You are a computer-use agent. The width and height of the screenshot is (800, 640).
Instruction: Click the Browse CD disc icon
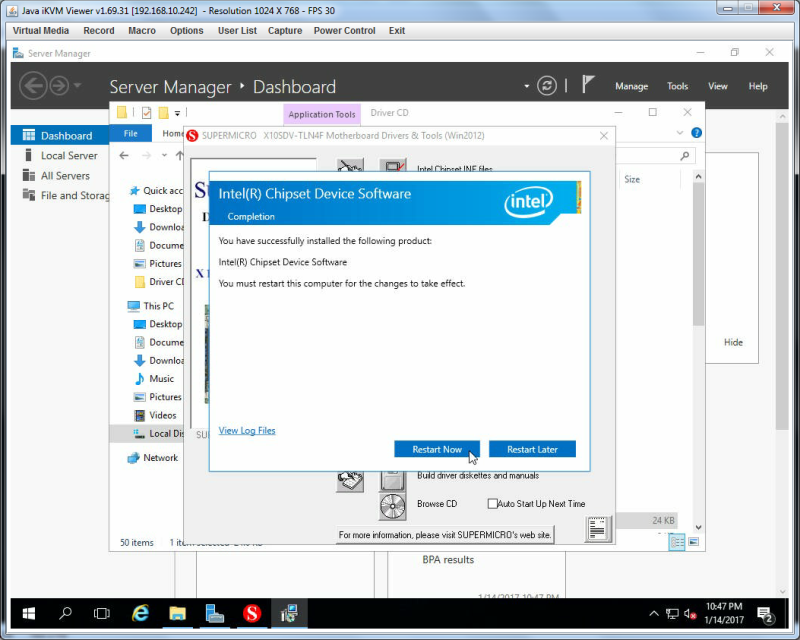pos(392,506)
